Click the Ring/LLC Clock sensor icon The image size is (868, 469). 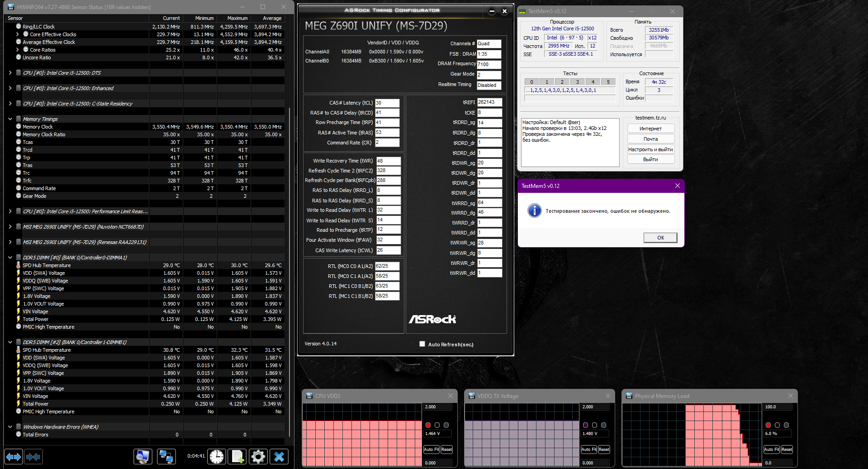click(x=19, y=26)
